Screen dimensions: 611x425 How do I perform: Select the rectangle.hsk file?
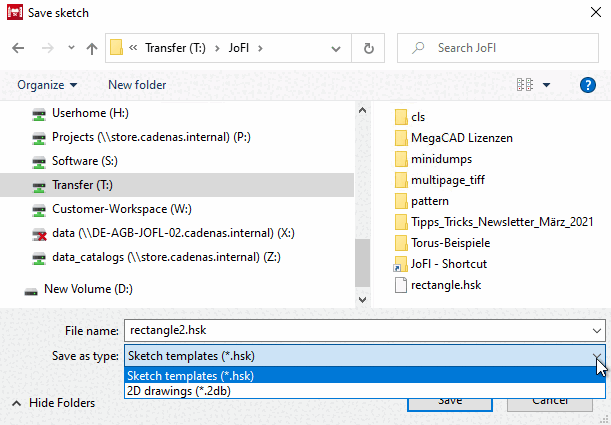point(444,285)
